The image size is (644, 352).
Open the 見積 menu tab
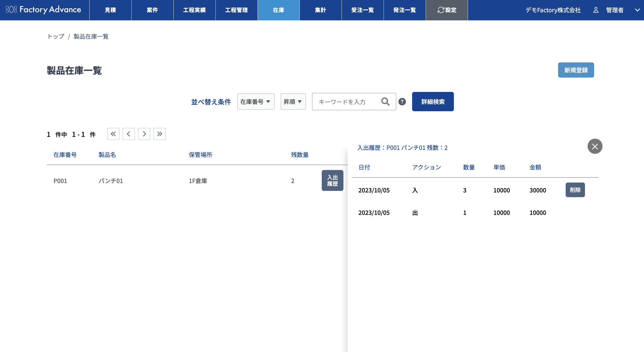pos(110,10)
